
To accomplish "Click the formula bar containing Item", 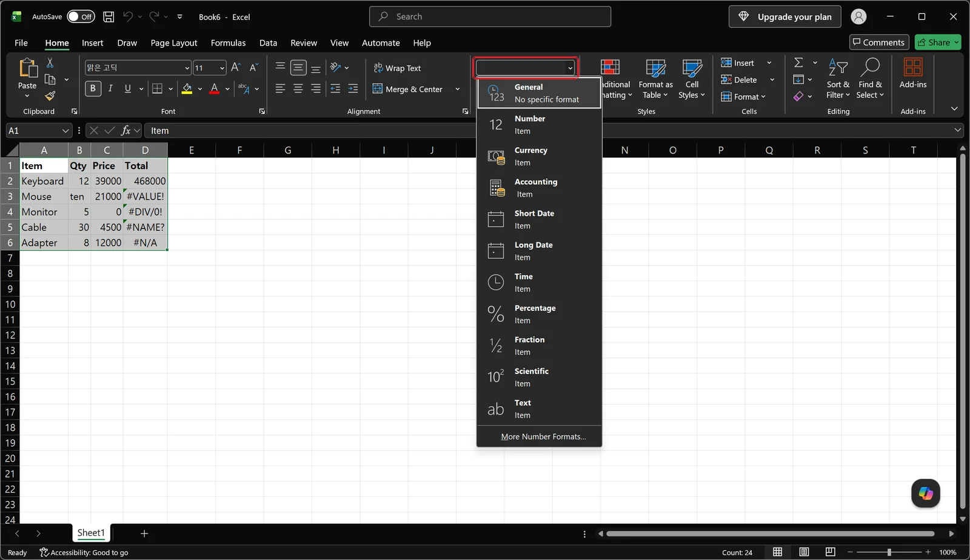I will coord(554,130).
